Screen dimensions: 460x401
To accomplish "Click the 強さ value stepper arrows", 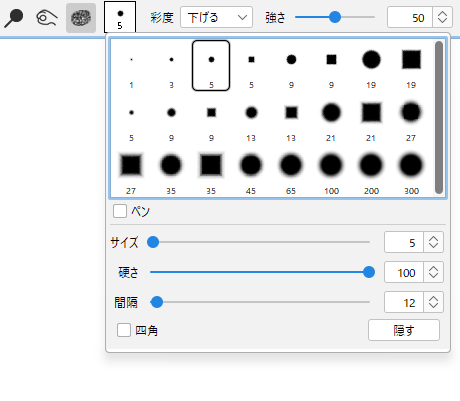I will (442, 17).
